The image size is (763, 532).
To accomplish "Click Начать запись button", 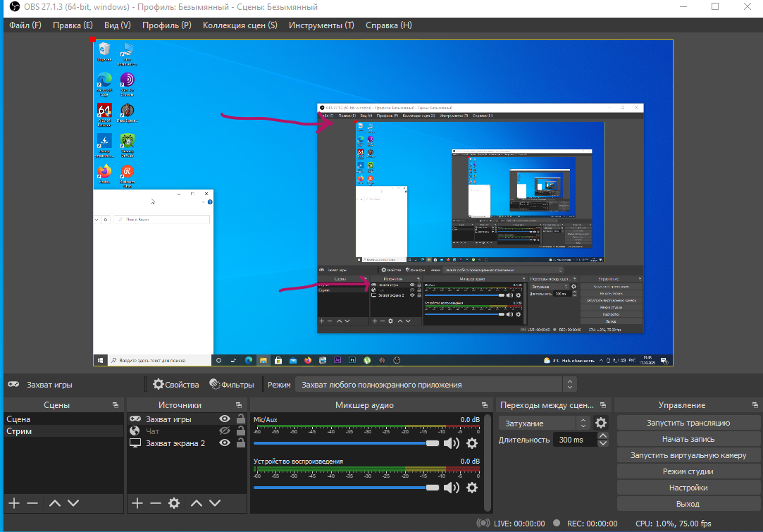I will pyautogui.click(x=688, y=439).
